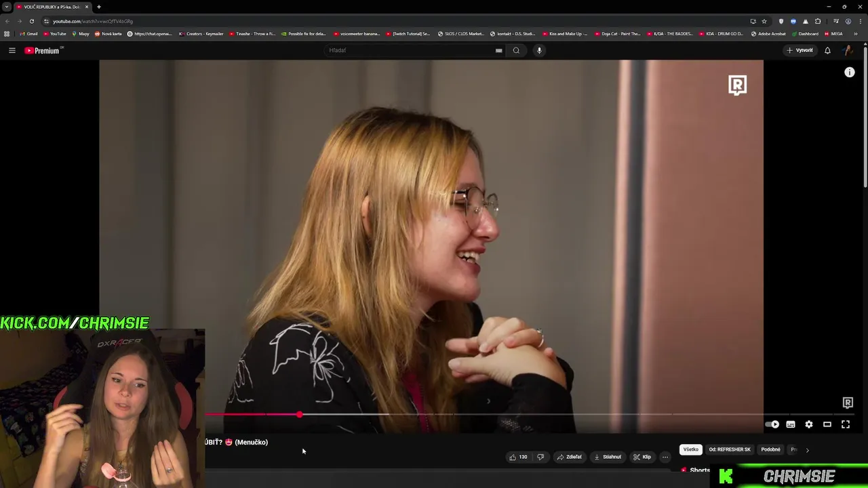Open more actions three-dot menu
Screen dimensions: 868x488
(x=665, y=457)
